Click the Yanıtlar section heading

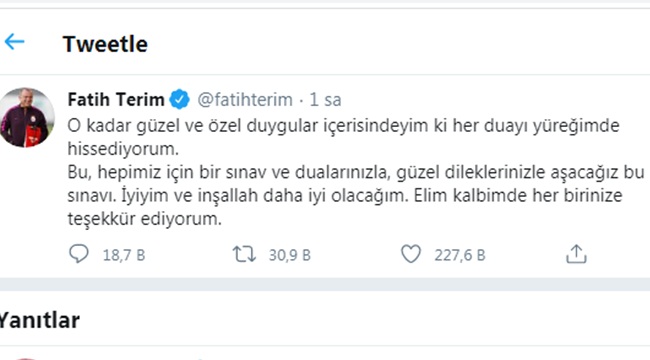39,320
